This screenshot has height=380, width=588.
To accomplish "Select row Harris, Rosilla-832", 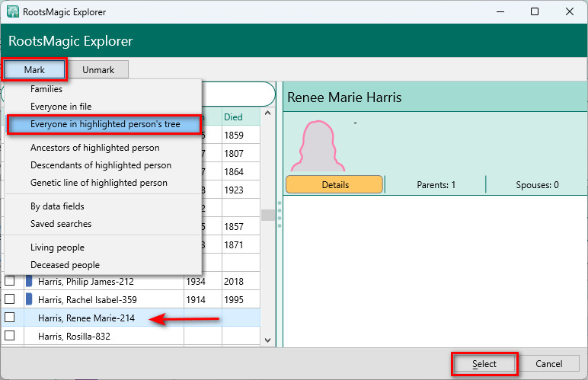I will [x=130, y=336].
